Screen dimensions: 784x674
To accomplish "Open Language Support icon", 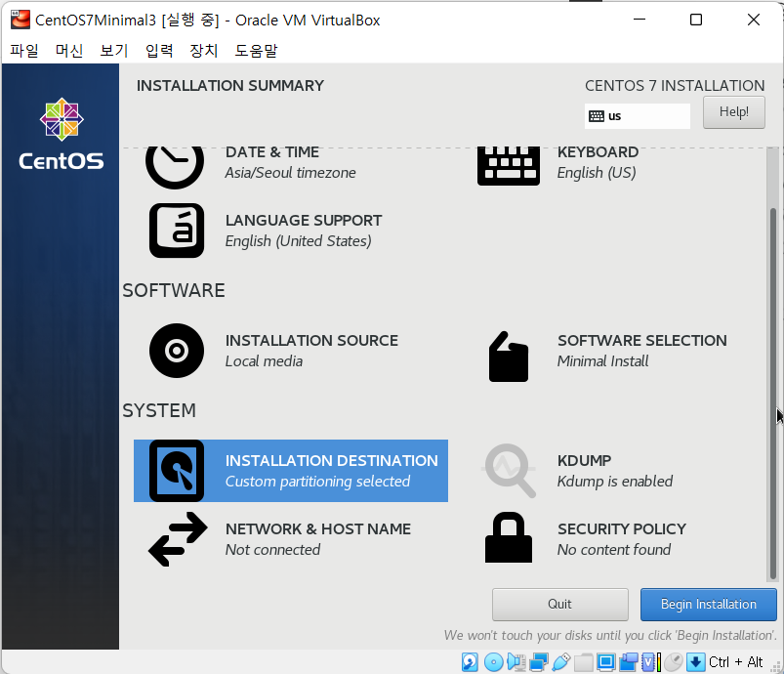I will [x=177, y=231].
